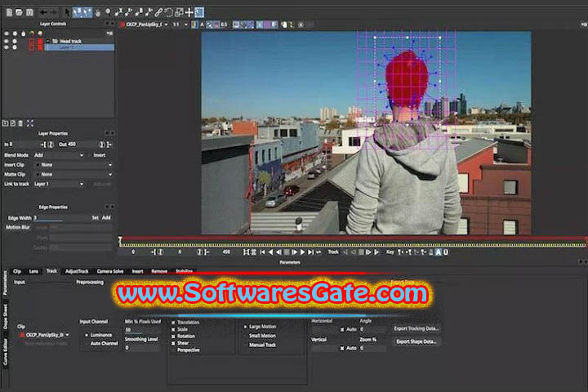The image size is (588, 392).
Task: Click the sun icon in viewer toolbar
Action: point(301,24)
